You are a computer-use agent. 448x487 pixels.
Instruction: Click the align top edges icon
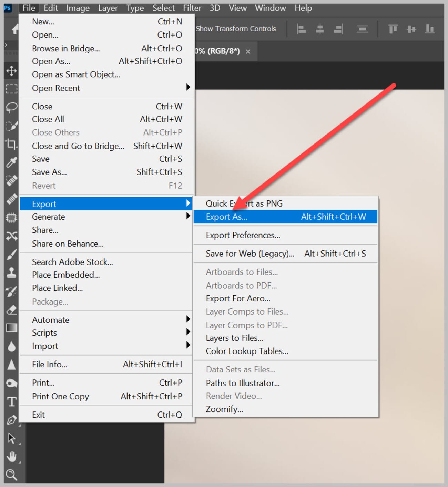pos(392,29)
